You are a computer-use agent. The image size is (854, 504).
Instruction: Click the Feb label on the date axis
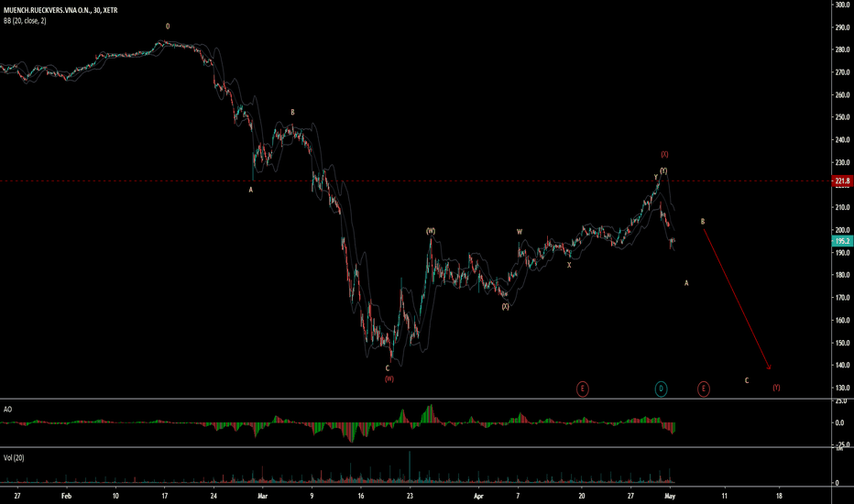click(67, 496)
